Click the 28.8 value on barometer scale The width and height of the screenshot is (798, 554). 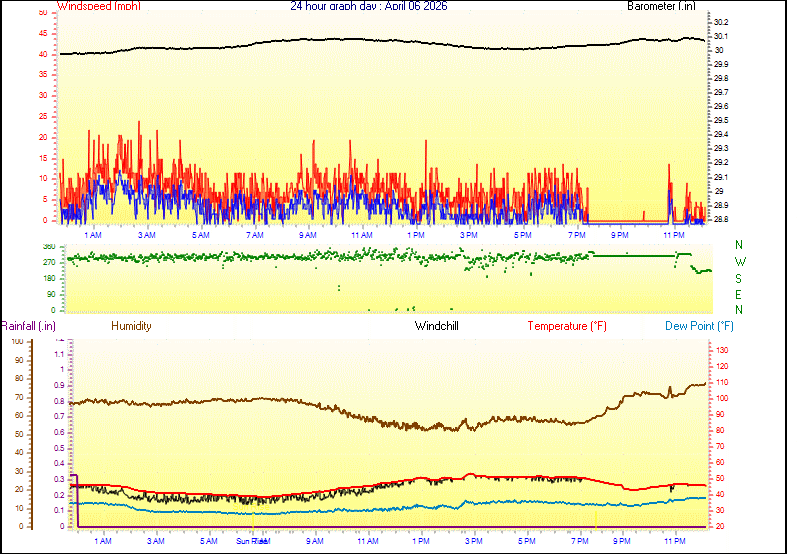click(x=720, y=219)
